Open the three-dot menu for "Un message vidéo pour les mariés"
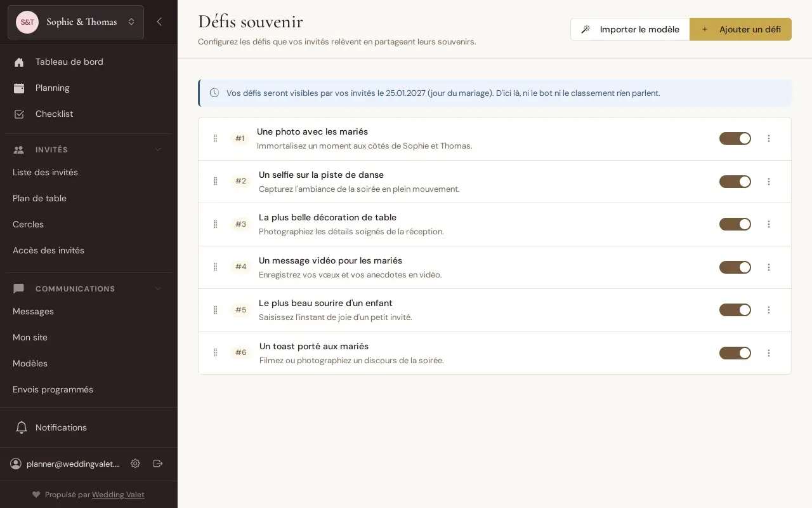This screenshot has width=812, height=508. pos(769,267)
